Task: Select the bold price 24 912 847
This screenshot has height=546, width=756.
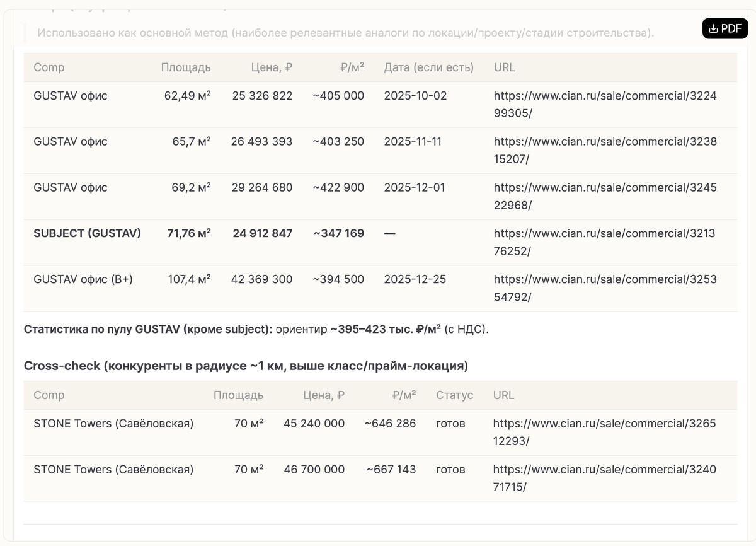Action: [263, 233]
